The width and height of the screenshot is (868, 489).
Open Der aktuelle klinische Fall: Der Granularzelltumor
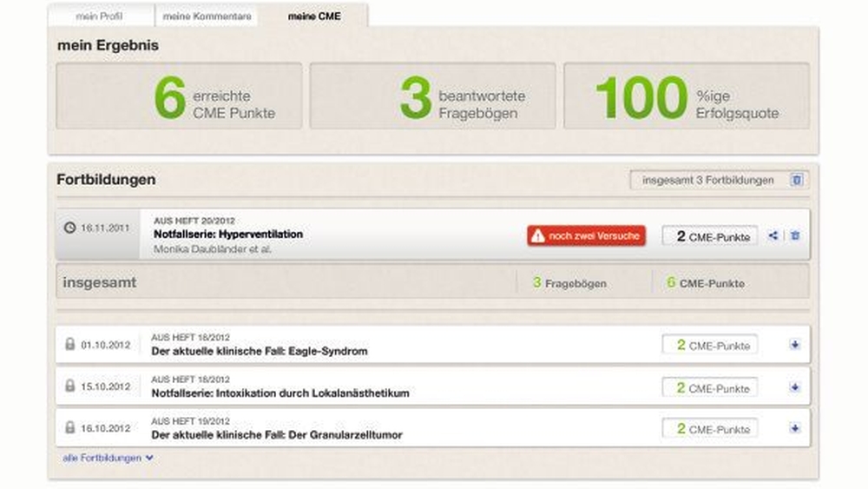tap(277, 435)
